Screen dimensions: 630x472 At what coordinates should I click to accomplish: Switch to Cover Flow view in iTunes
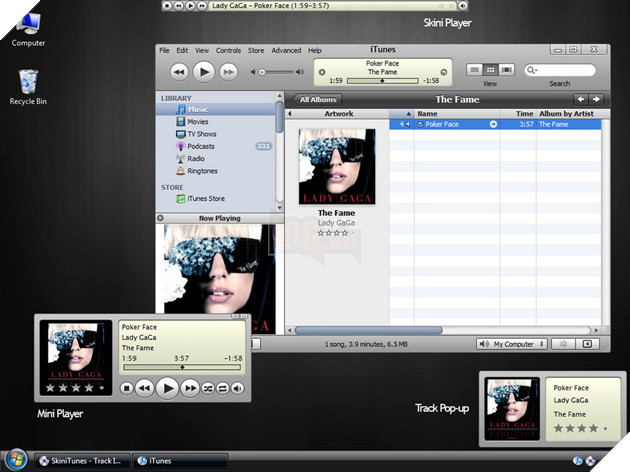tap(507, 70)
